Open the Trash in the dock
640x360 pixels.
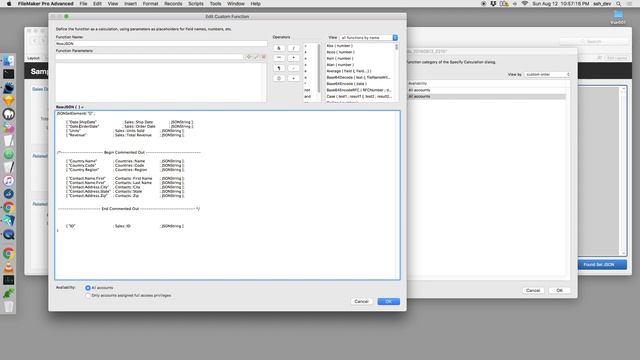click(x=9, y=306)
